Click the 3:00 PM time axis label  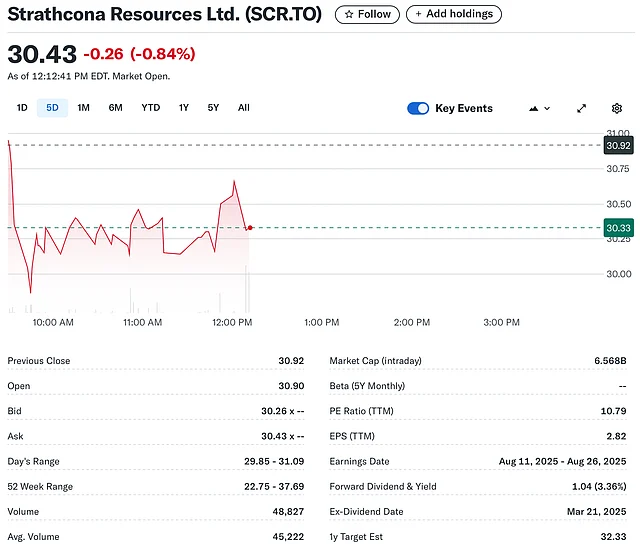coord(501,322)
